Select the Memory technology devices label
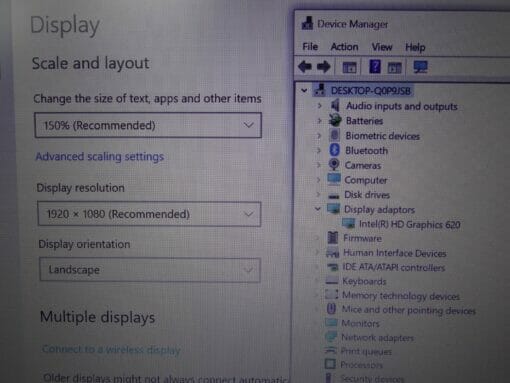Screen dimensions: 510x383 pos(401,296)
